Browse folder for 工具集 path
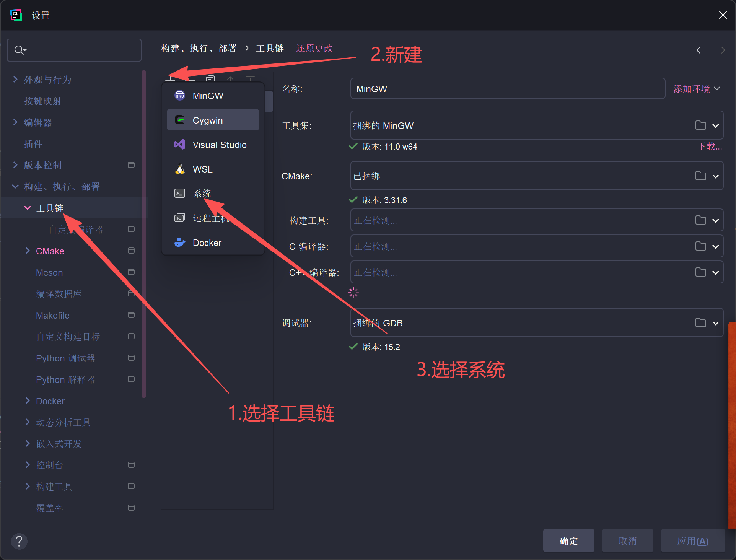This screenshot has width=736, height=560. (701, 125)
